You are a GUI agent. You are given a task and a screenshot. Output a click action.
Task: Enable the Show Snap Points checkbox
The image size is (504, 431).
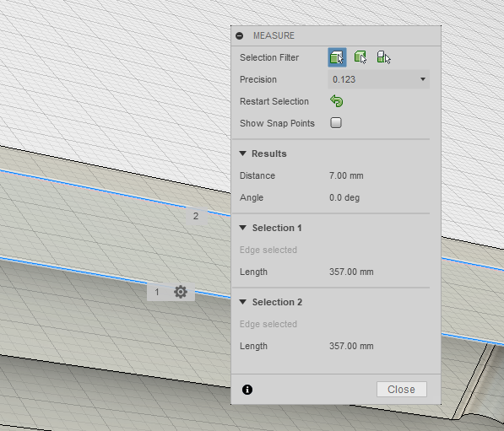click(336, 123)
